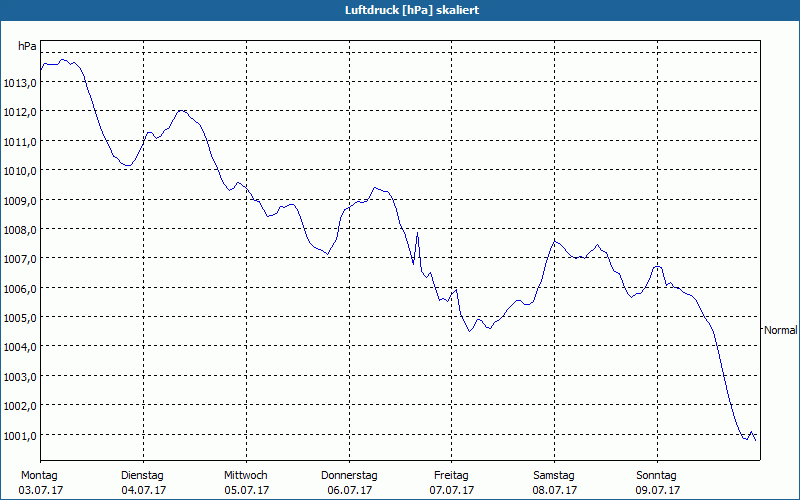Click the 1006,0 axis label

pyautogui.click(x=20, y=289)
